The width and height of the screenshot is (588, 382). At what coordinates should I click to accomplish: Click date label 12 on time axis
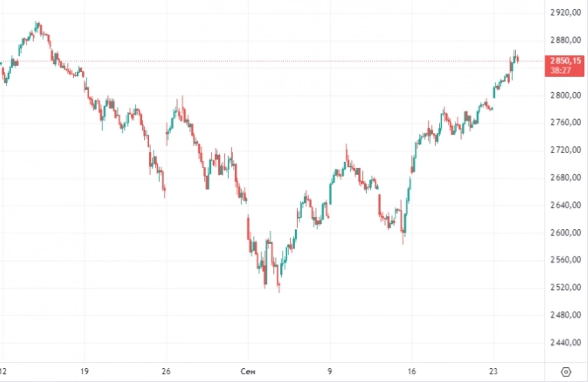[x=4, y=370]
